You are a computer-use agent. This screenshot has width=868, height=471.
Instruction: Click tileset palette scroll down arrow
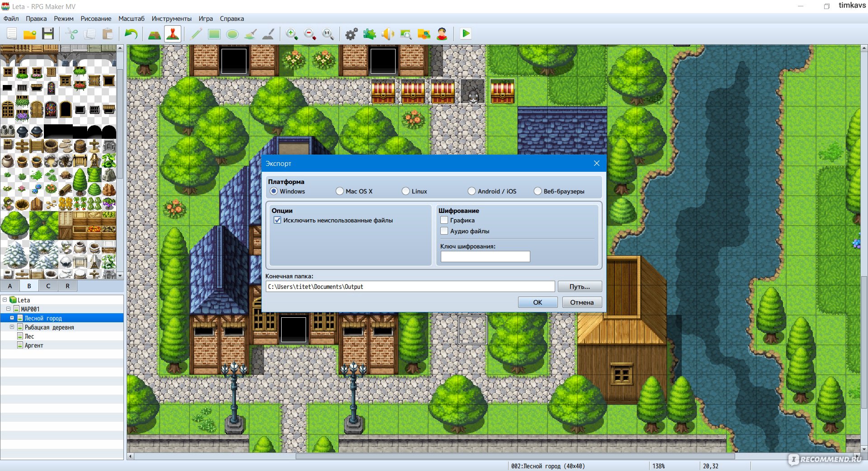120,275
